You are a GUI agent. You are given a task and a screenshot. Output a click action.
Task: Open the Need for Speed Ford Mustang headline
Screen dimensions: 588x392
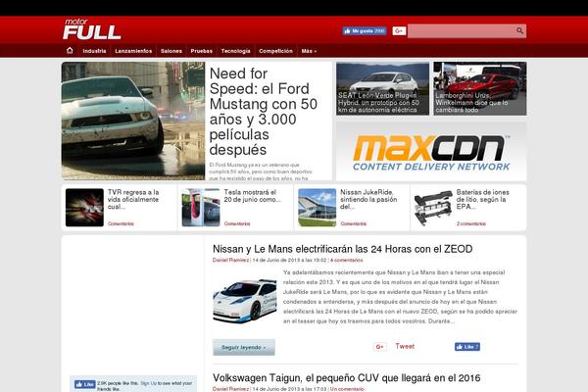coord(264,112)
